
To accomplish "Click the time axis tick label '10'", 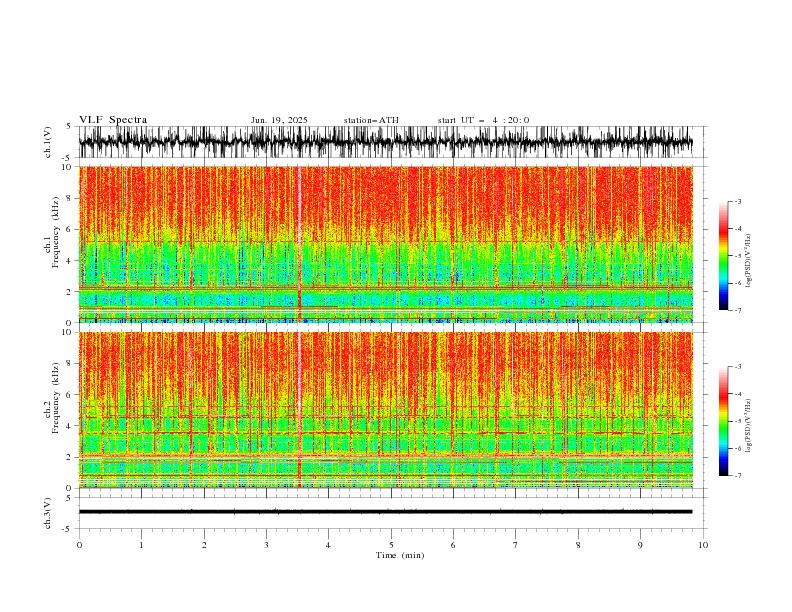I will 703,545.
